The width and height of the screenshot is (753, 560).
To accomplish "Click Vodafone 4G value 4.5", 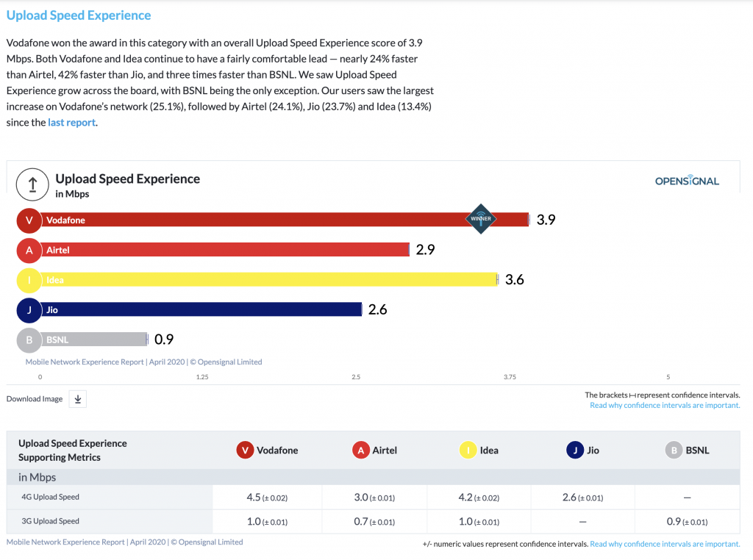I will pos(254,497).
